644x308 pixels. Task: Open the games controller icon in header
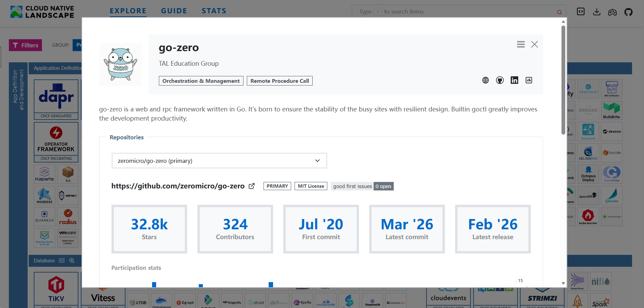[613, 12]
